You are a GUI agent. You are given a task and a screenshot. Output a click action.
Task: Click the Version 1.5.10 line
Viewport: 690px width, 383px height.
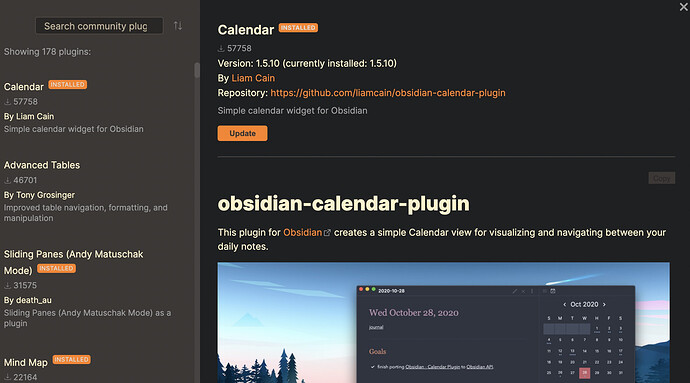point(307,63)
